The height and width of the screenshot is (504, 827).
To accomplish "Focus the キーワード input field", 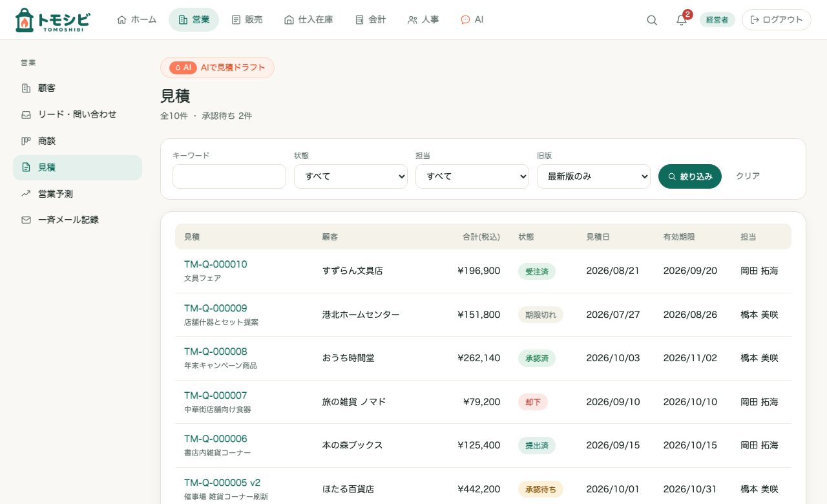I will click(x=229, y=176).
